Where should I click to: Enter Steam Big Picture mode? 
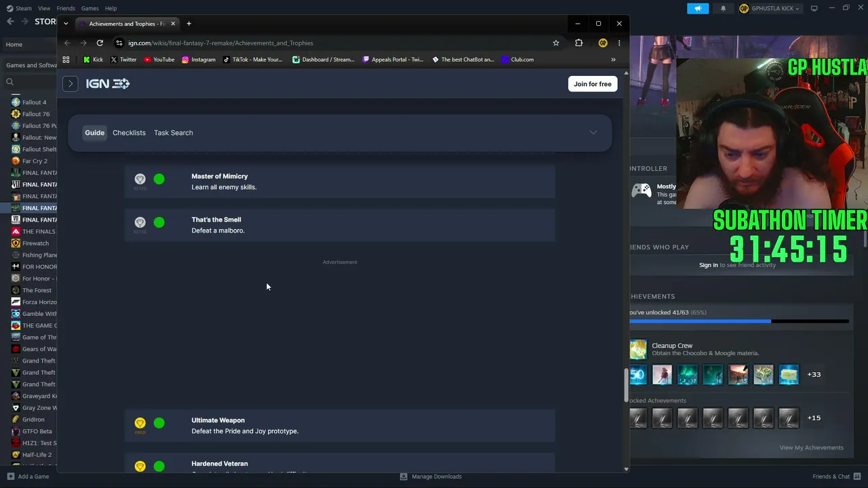click(x=814, y=8)
